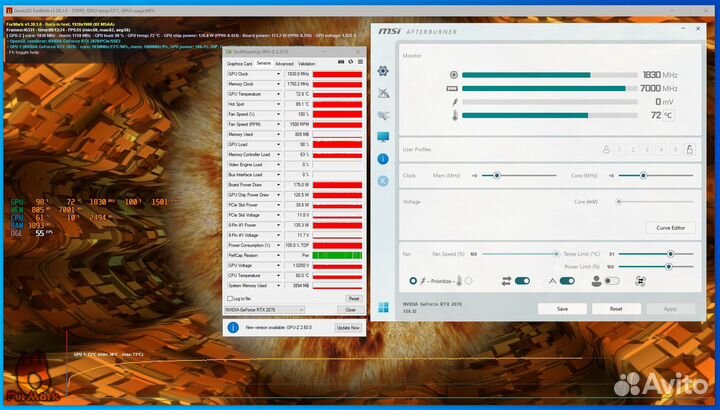Adjust the Power Limit slider
Screen dimensions: 720x410
point(669,267)
